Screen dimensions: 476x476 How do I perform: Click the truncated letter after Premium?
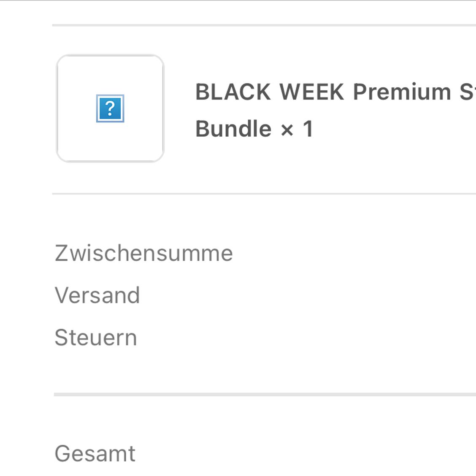pyautogui.click(x=468, y=92)
